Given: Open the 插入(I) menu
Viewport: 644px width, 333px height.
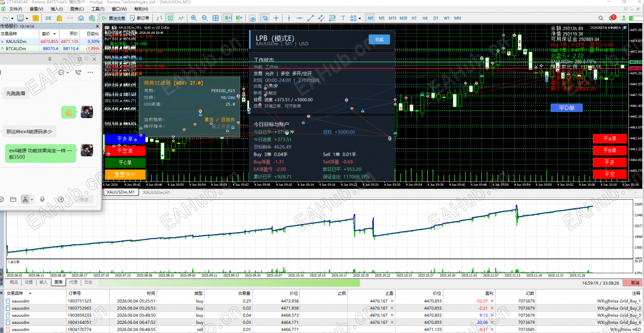Looking at the screenshot, I should (x=56, y=9).
